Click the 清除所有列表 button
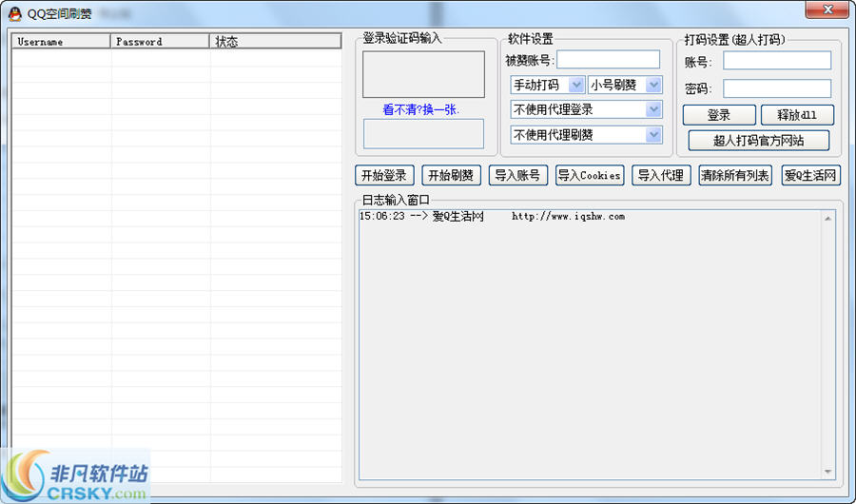The height and width of the screenshot is (504, 856). point(735,175)
